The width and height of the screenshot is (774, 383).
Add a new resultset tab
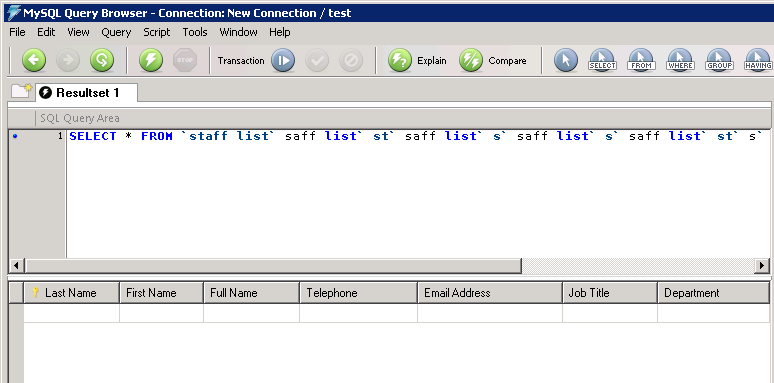[x=21, y=91]
